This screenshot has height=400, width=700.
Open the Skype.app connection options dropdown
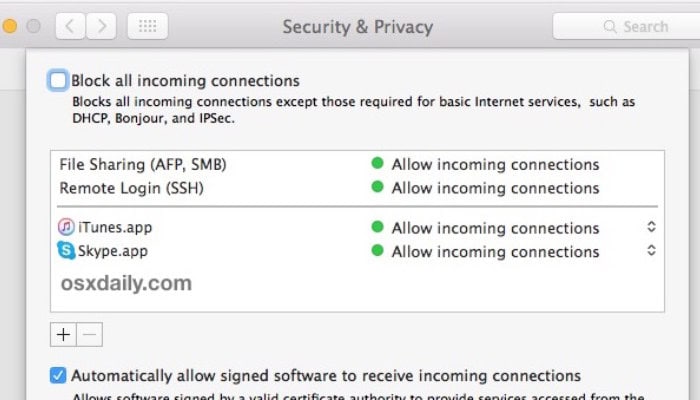(x=651, y=250)
